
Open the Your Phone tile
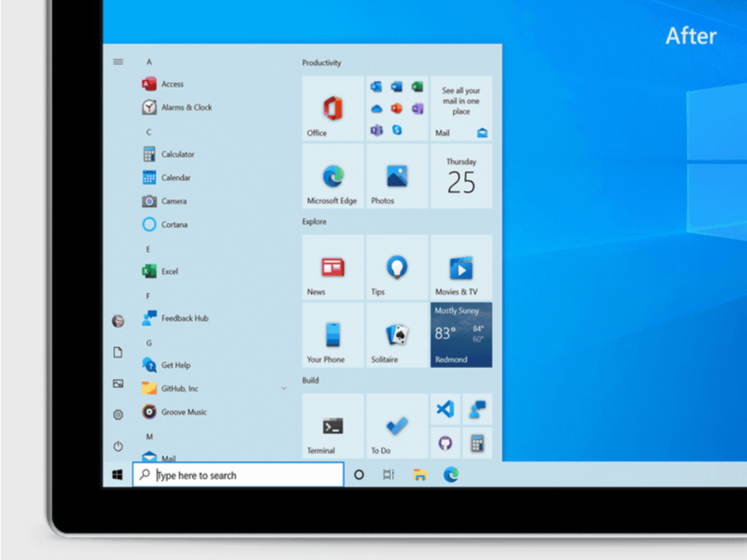331,336
